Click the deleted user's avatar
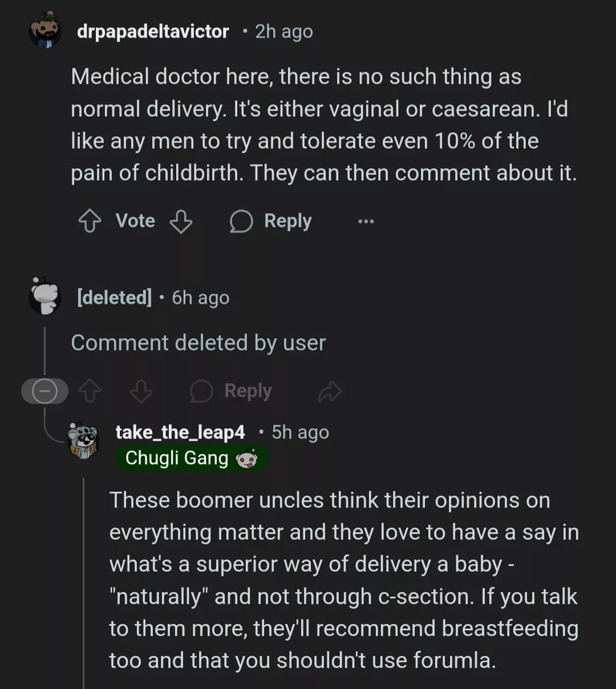This screenshot has height=689, width=616. click(45, 297)
